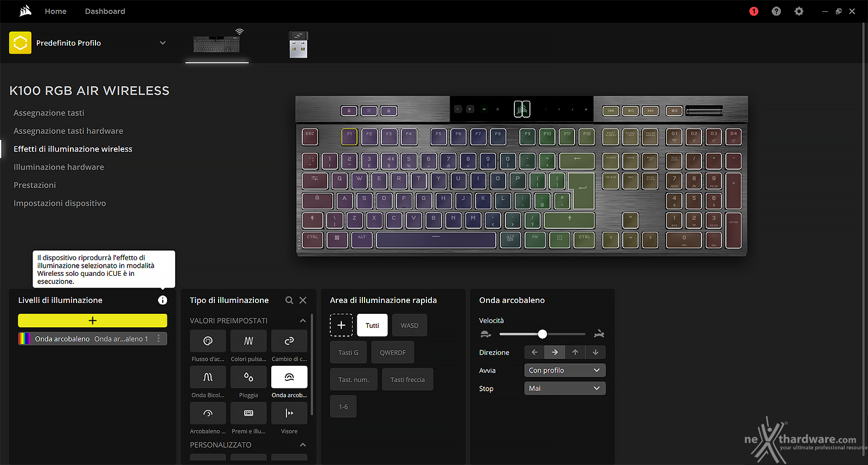Click the slow turtle speed icon
This screenshot has height=465, width=868.
486,334
